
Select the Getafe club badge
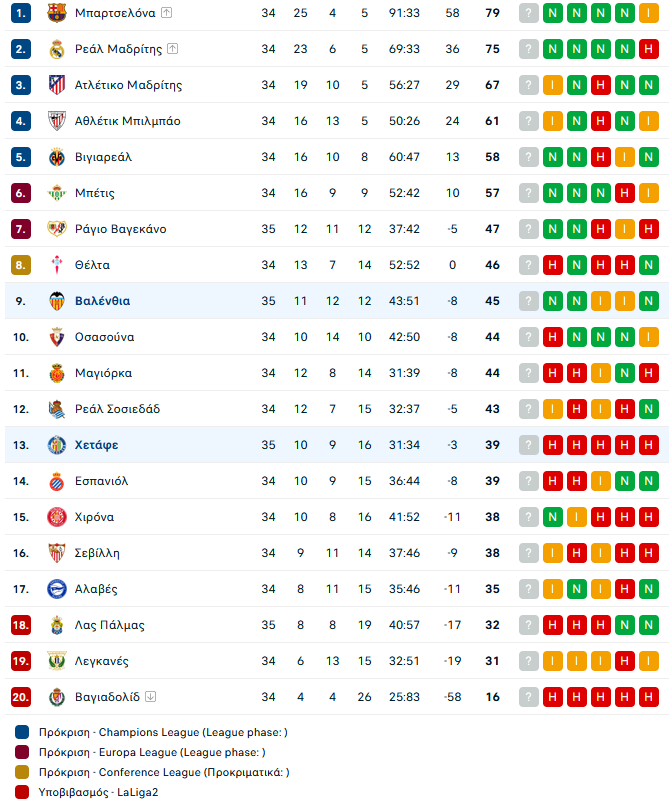point(57,445)
